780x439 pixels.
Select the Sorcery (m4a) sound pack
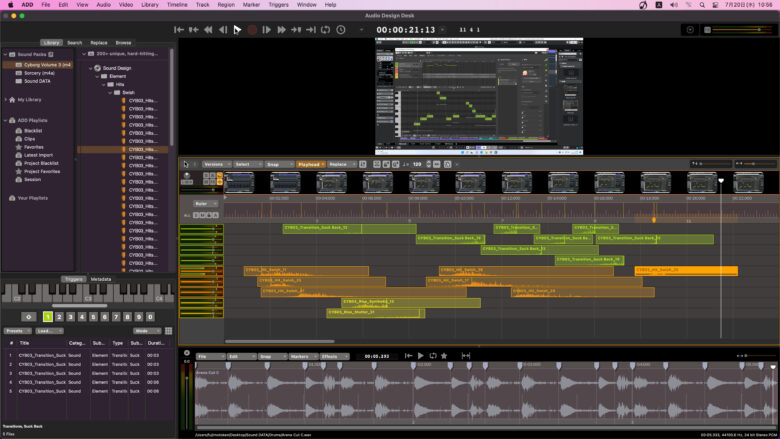point(38,73)
